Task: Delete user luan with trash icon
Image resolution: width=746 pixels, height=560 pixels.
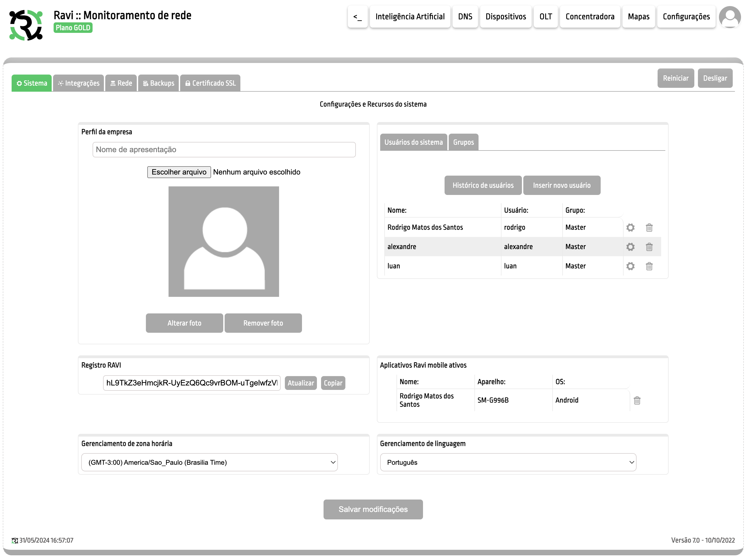Action: (x=649, y=266)
